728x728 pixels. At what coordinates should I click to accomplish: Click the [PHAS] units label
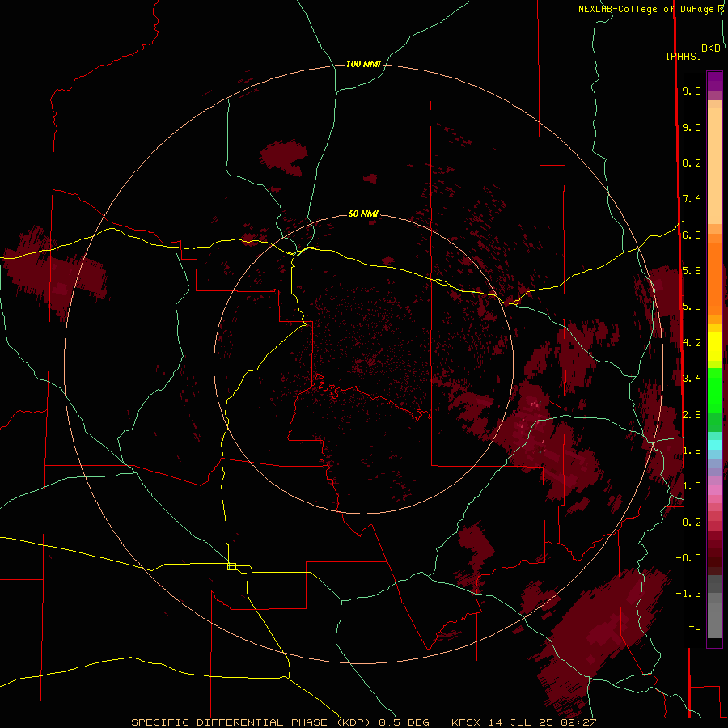click(684, 56)
